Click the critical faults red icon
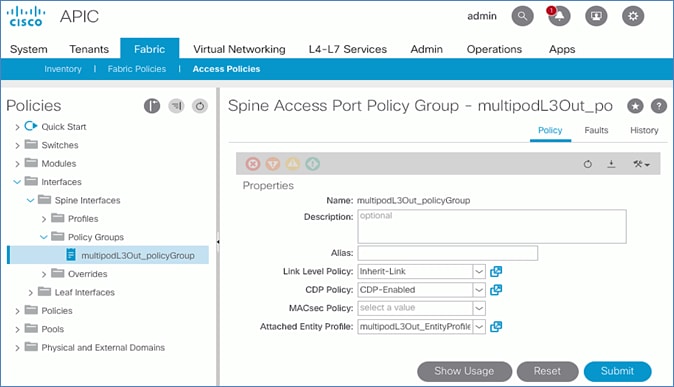 253,164
